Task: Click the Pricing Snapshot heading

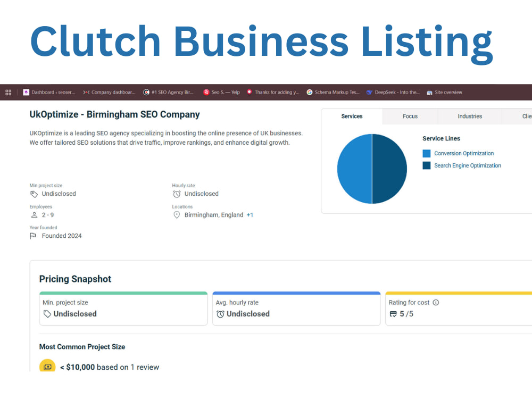Action: click(x=76, y=279)
